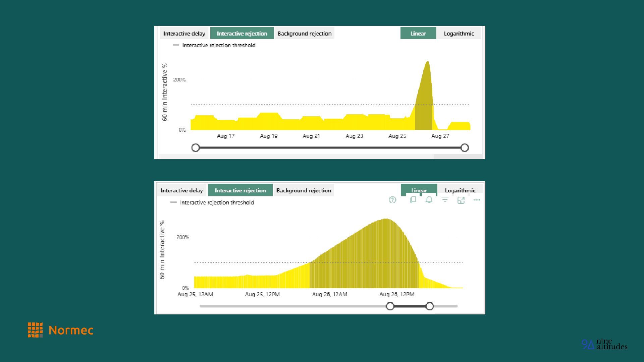Select Linear scale in the top chart
This screenshot has width=644, height=362.
(418, 34)
